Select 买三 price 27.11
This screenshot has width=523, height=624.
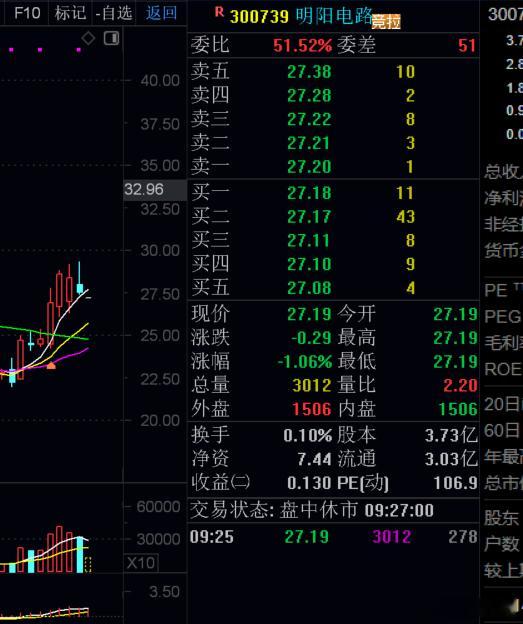(308, 241)
